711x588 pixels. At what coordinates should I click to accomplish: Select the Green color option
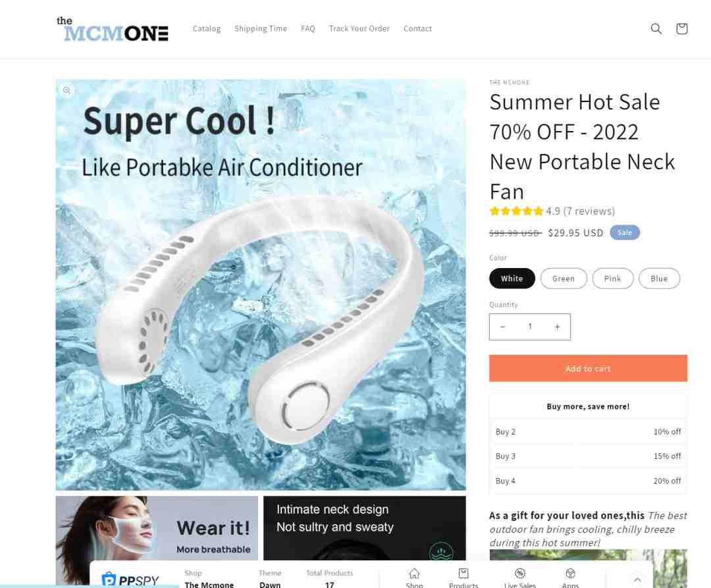click(564, 279)
